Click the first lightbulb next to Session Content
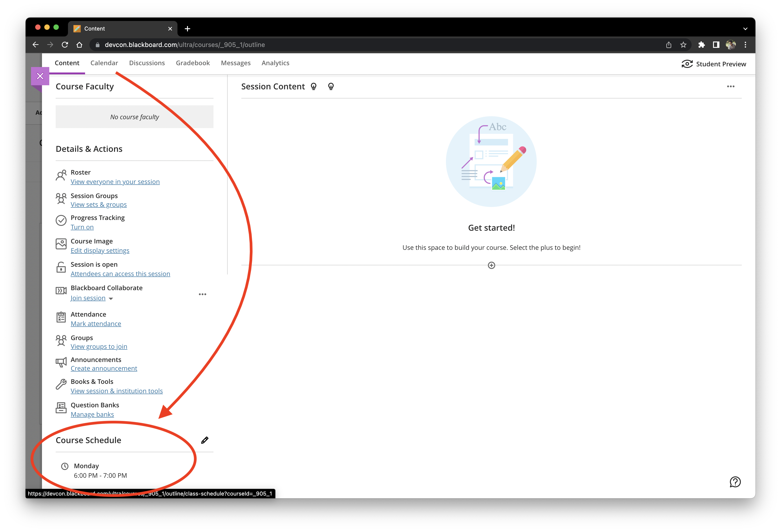781x532 pixels. (314, 87)
